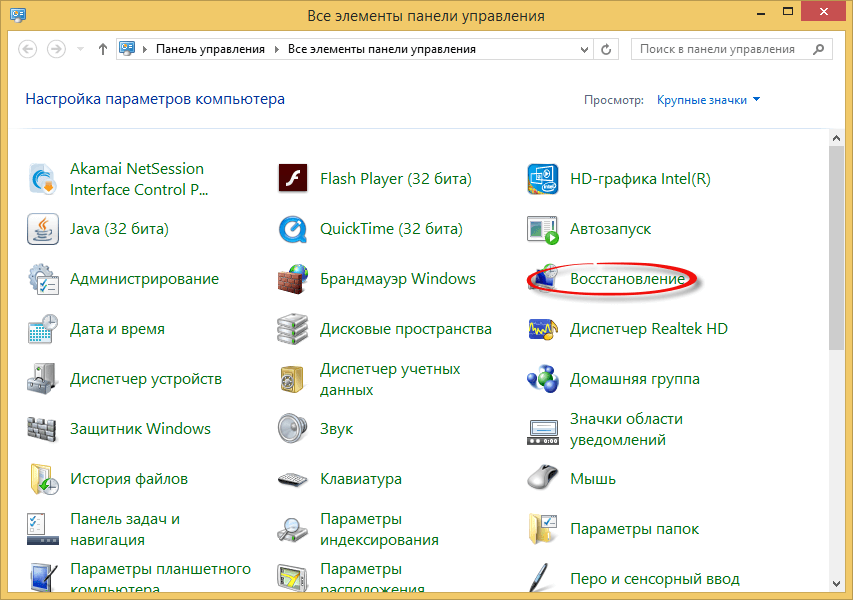This screenshot has height=600, width=853.
Task: Click the Flash Player icon
Action: coord(293,178)
